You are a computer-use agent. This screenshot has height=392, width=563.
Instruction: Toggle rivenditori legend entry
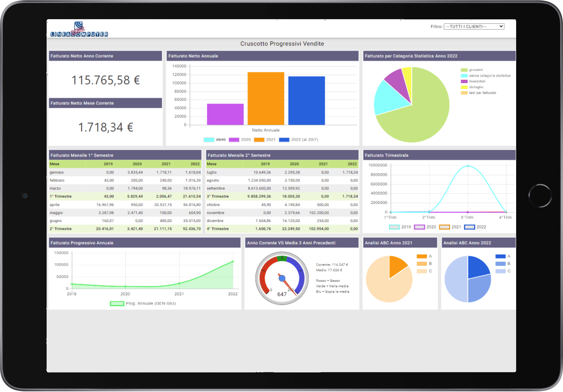click(473, 81)
